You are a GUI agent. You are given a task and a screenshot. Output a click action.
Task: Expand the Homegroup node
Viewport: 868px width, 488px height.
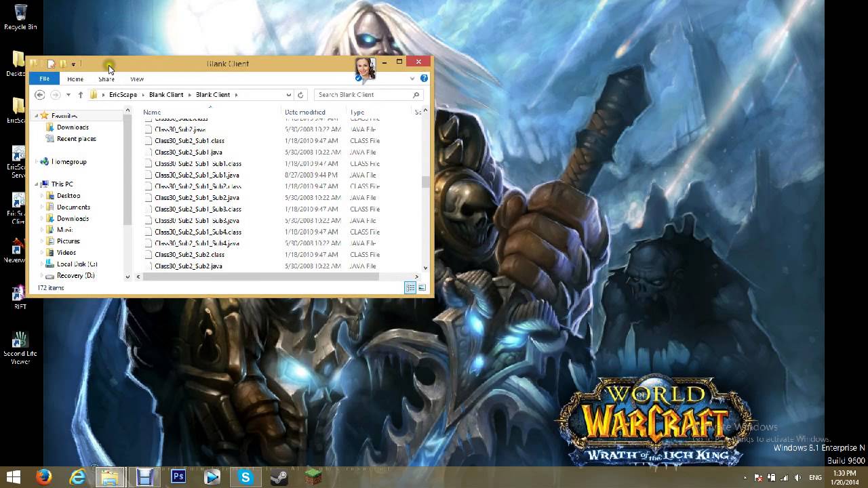[x=37, y=162]
